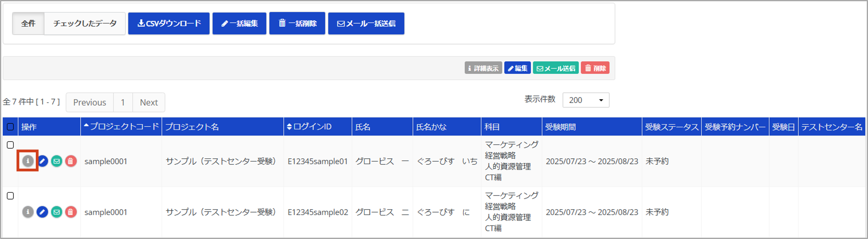Click the プロジェクト名 column header
The height and width of the screenshot is (239, 868).
(x=223, y=127)
